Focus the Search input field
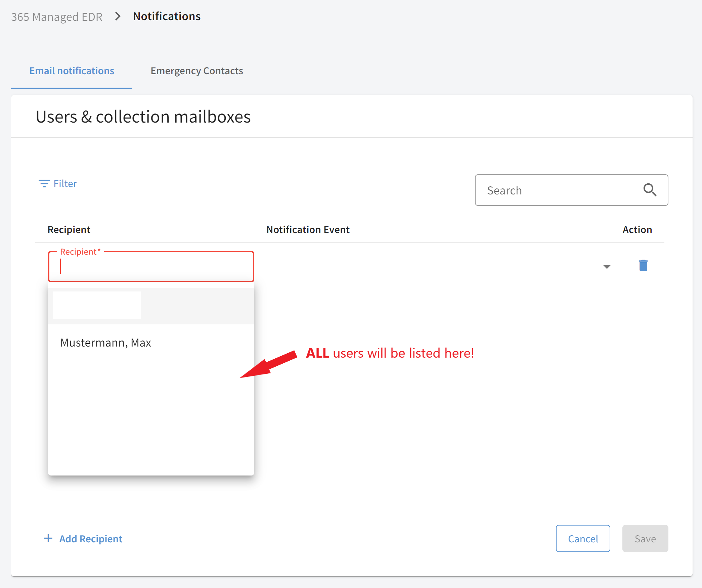This screenshot has height=588, width=702. pos(571,190)
